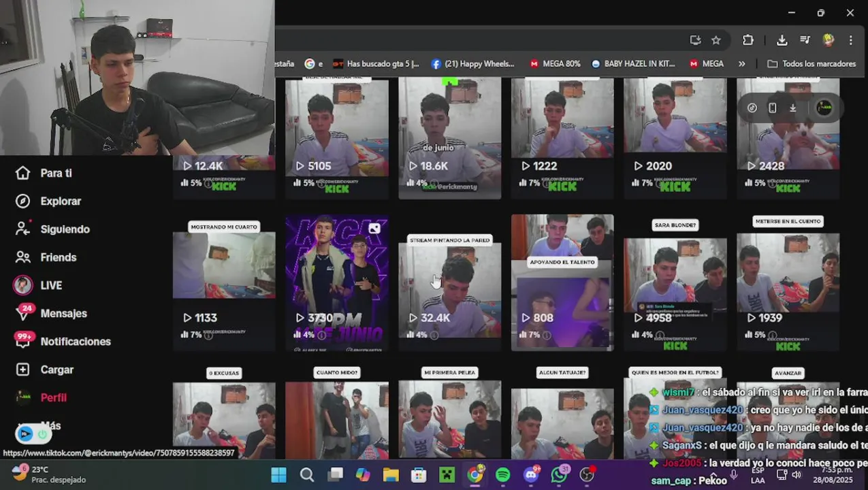868x490 pixels.
Task: Open BABY HAZEL IN KIT bookmark
Action: (633, 63)
